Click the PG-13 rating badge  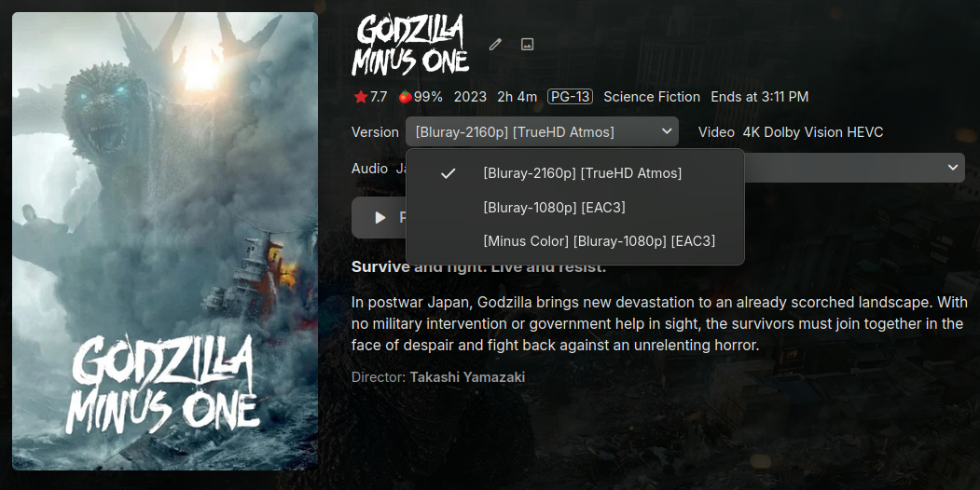[x=571, y=97]
